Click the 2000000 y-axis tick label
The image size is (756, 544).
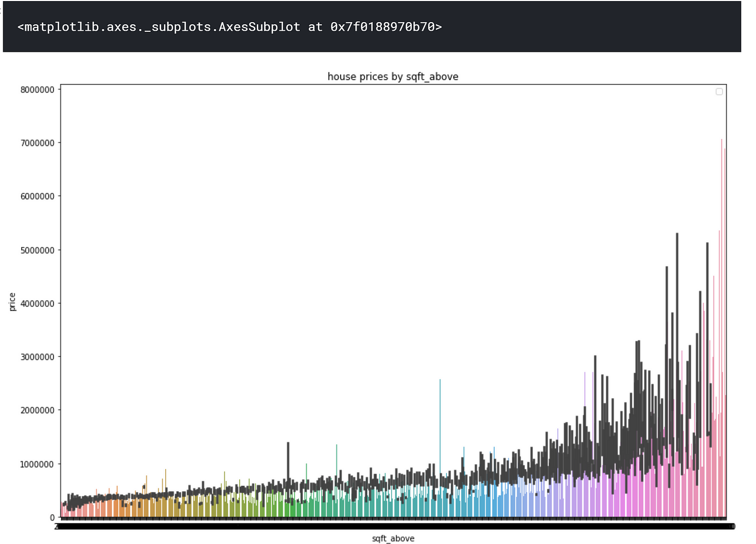(37, 411)
